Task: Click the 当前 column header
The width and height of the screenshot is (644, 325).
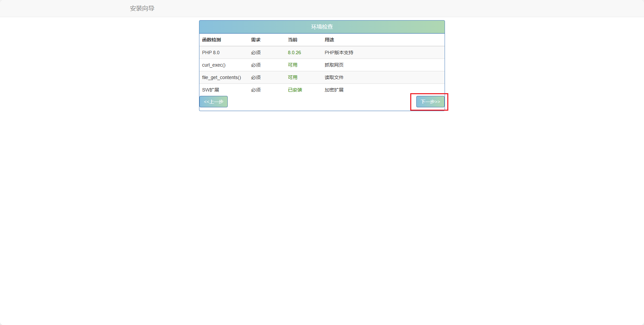Action: pyautogui.click(x=293, y=40)
